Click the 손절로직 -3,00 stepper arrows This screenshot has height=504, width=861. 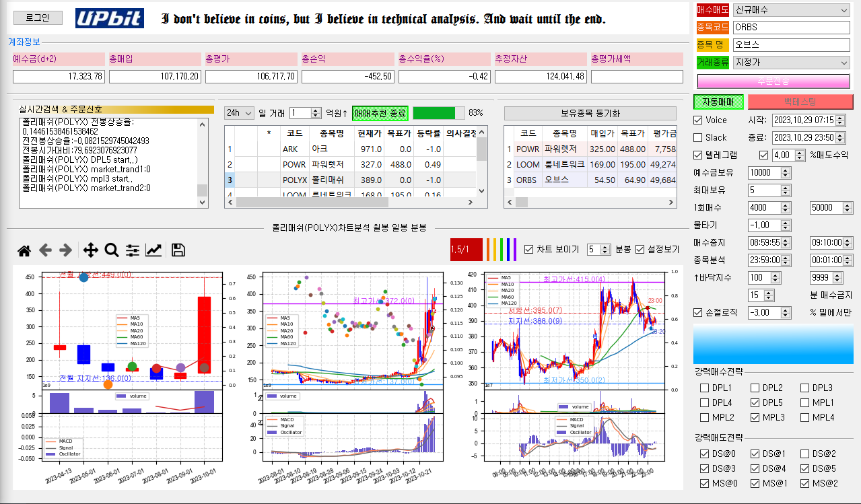787,312
